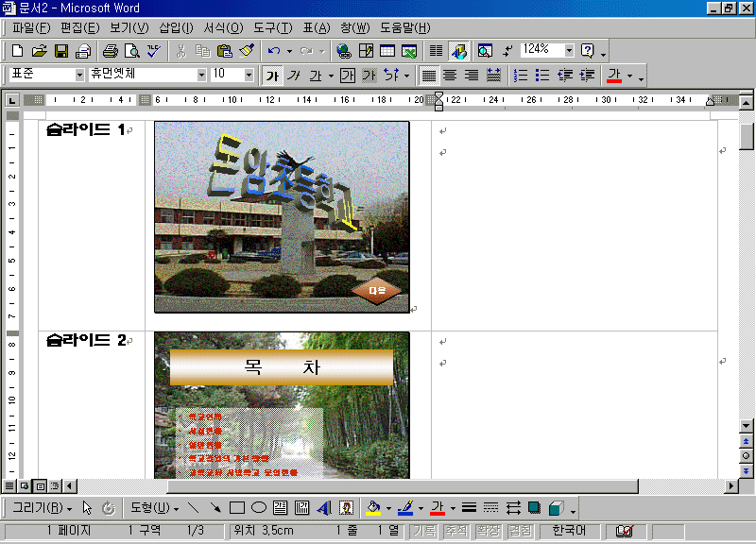Image resolution: width=756 pixels, height=544 pixels.
Task: Open the line color dropdown arrow
Action: tap(421, 508)
